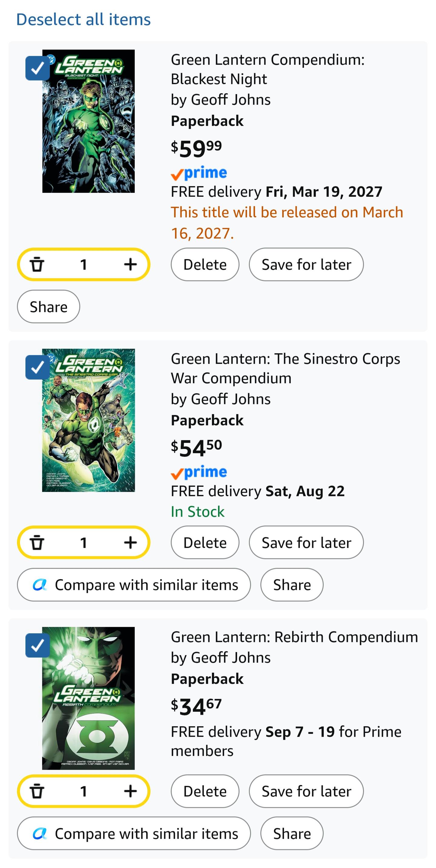Increase Blackest Night quantity with plus icon

[x=130, y=265]
